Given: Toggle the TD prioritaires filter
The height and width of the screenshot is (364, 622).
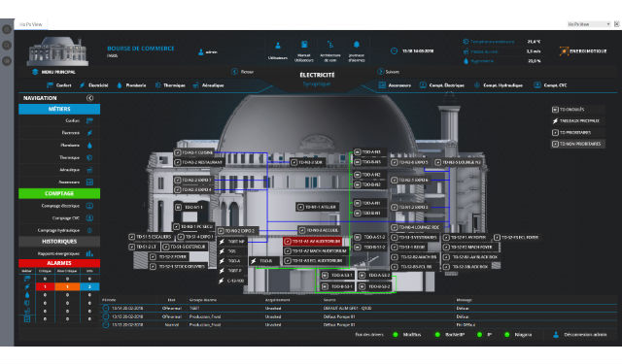Looking at the screenshot, I should [577, 132].
